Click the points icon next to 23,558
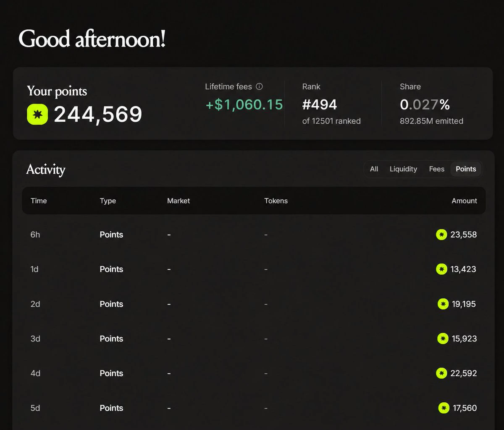This screenshot has width=504, height=430. point(441,235)
